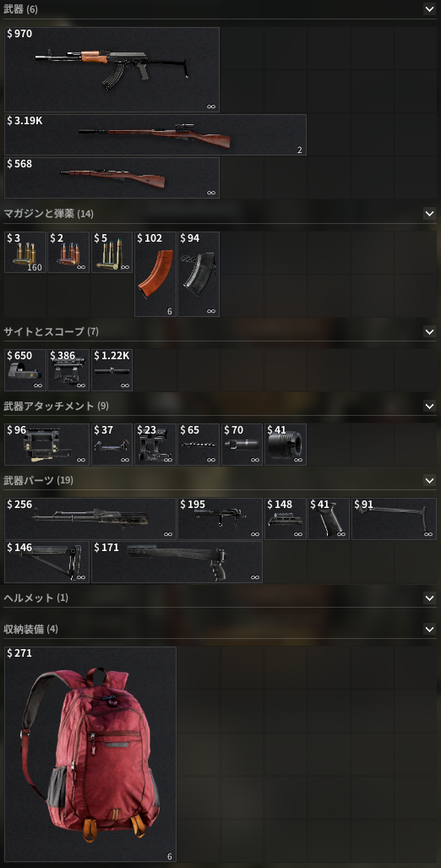Collapse the 武器 section
The height and width of the screenshot is (868, 441).
click(429, 8)
